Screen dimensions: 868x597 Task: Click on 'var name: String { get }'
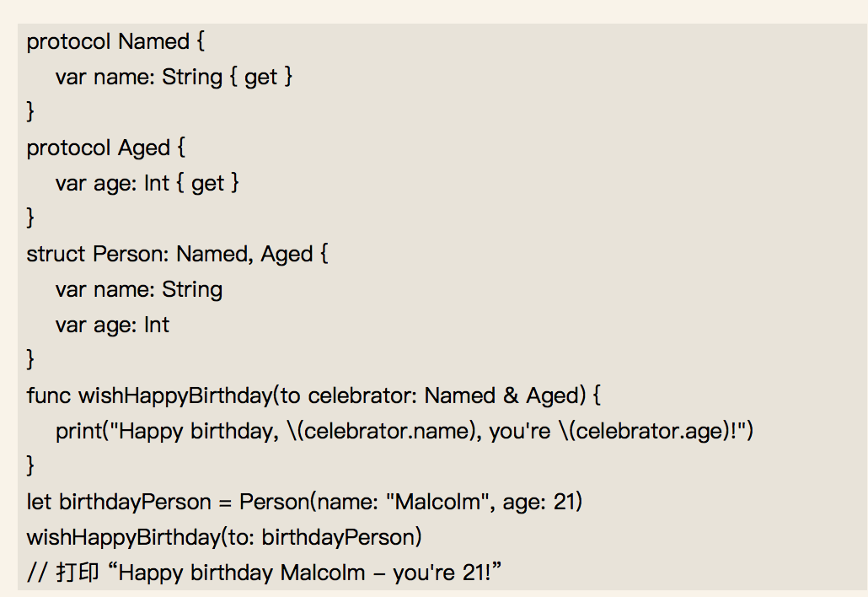click(174, 77)
